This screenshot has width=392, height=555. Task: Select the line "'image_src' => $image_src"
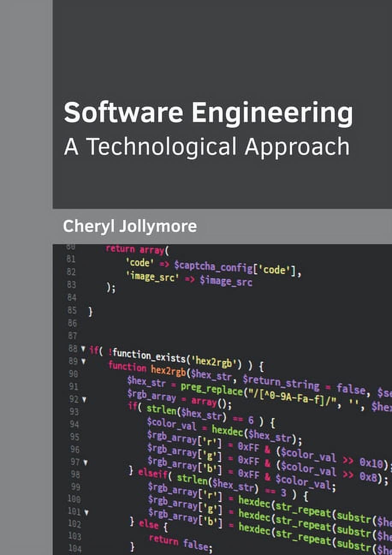click(x=189, y=279)
